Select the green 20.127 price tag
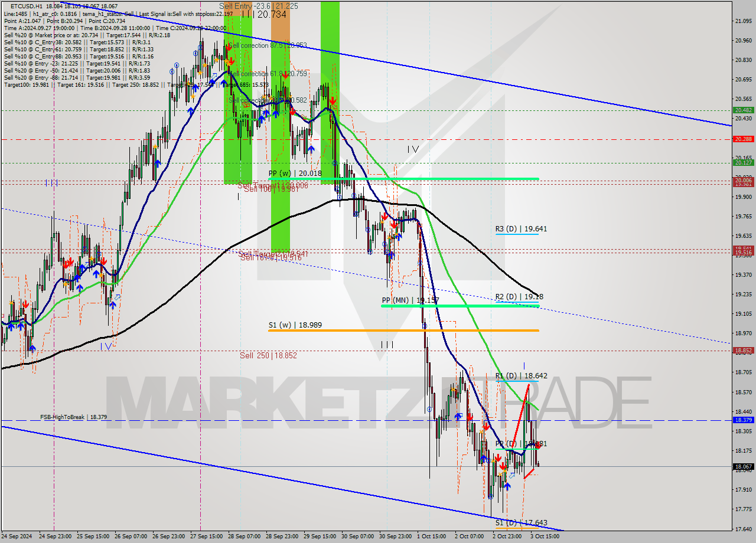The image size is (756, 543). (743, 162)
